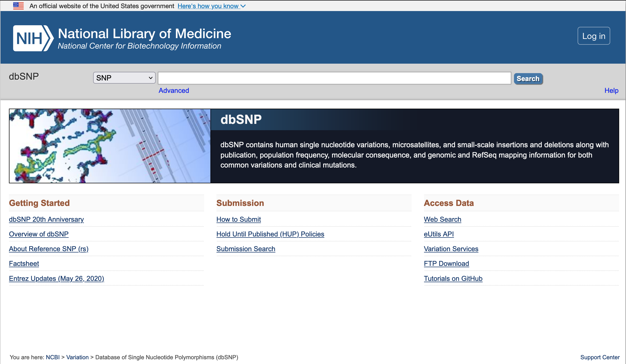Click the dbSNP banner title
Viewport: 626px width, 364px height.
click(241, 119)
